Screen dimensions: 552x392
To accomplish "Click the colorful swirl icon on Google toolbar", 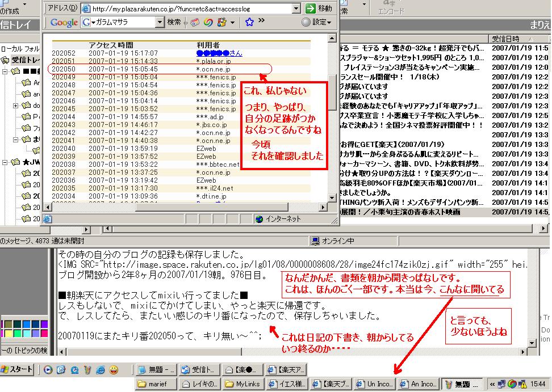I will 208,23.
